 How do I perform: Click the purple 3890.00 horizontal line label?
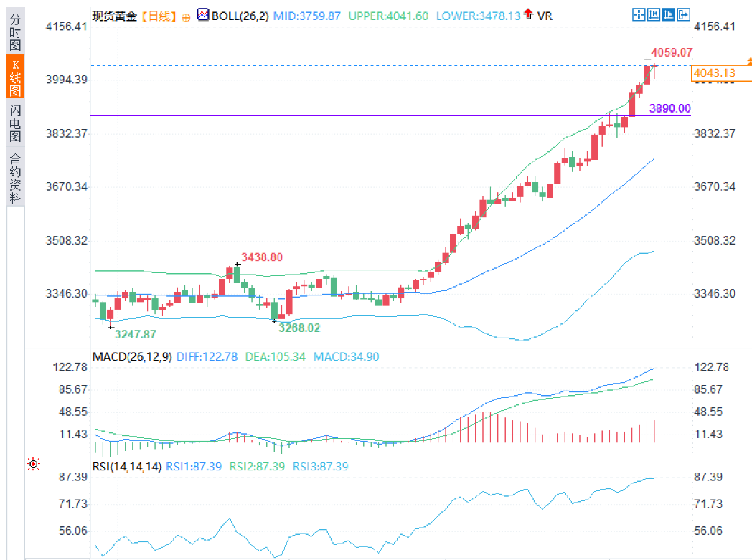tap(670, 108)
